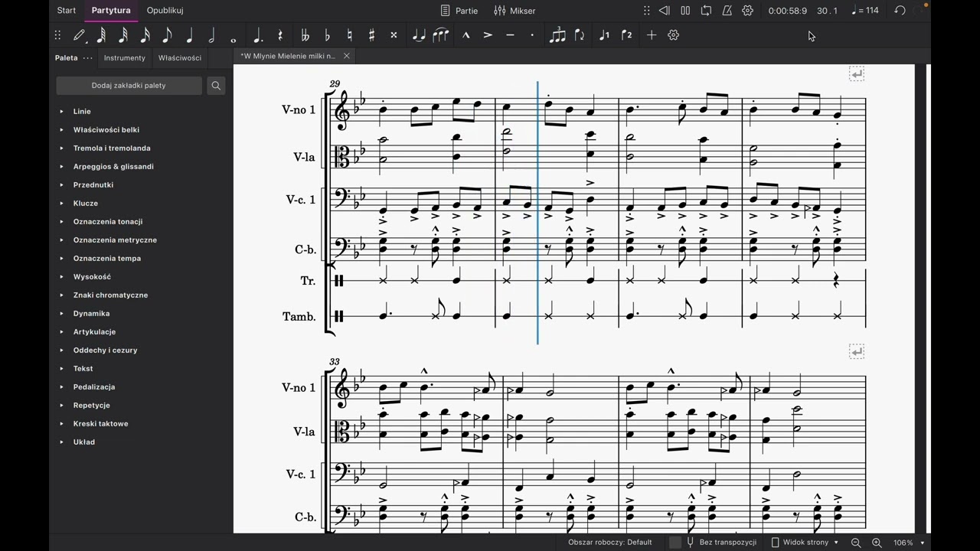This screenshot has width=980, height=551.
Task: Toggle loop playback
Action: [706, 11]
